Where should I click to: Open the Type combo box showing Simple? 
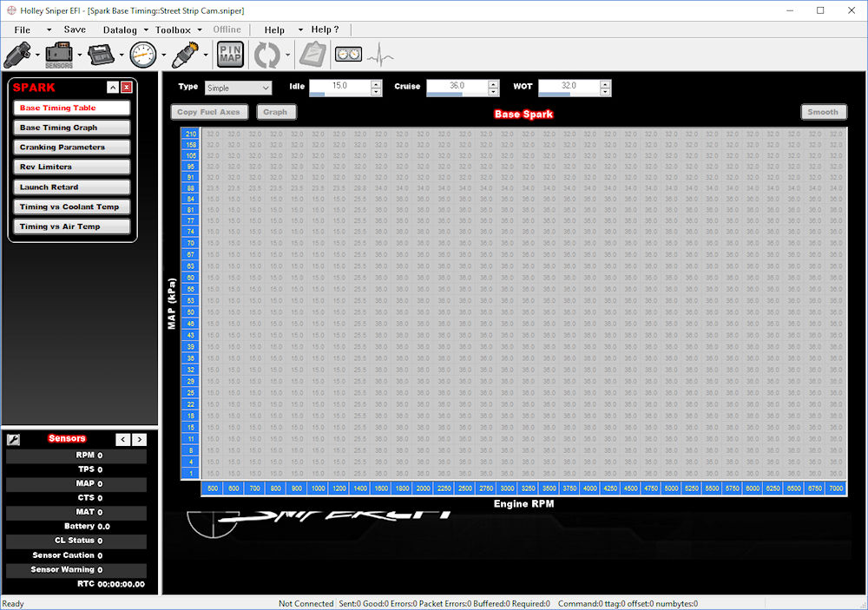click(x=238, y=88)
